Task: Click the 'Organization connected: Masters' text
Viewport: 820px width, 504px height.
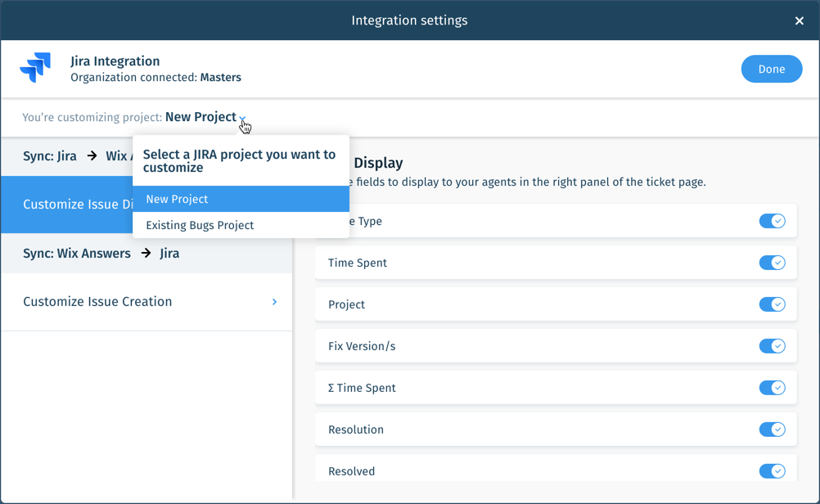Action: (155, 78)
